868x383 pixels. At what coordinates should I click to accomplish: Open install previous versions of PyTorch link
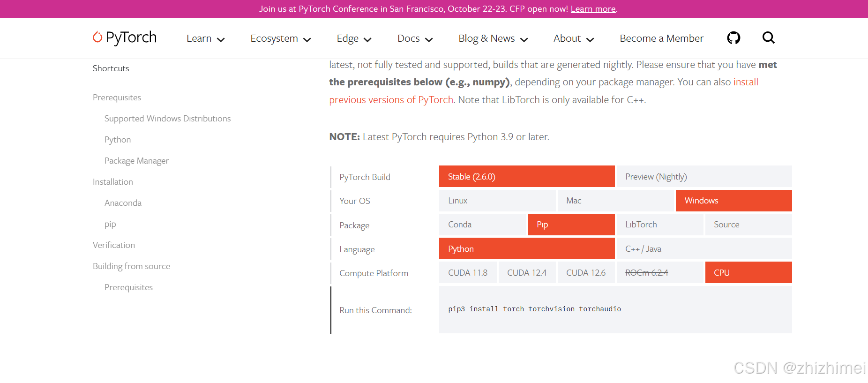pos(391,100)
